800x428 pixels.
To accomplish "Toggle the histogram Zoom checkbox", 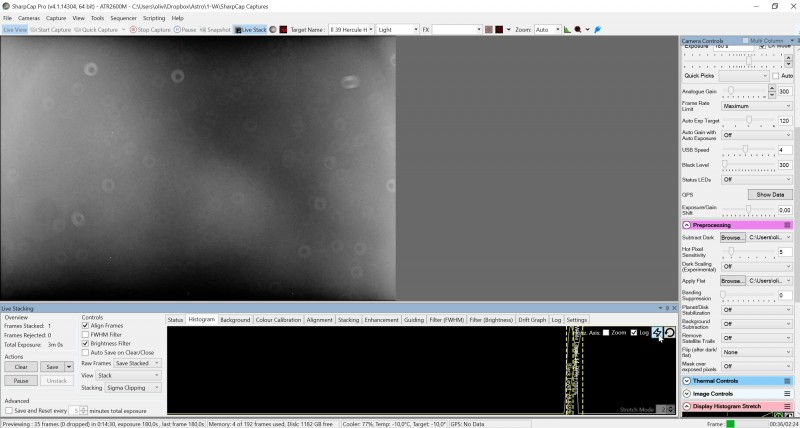I will point(606,333).
